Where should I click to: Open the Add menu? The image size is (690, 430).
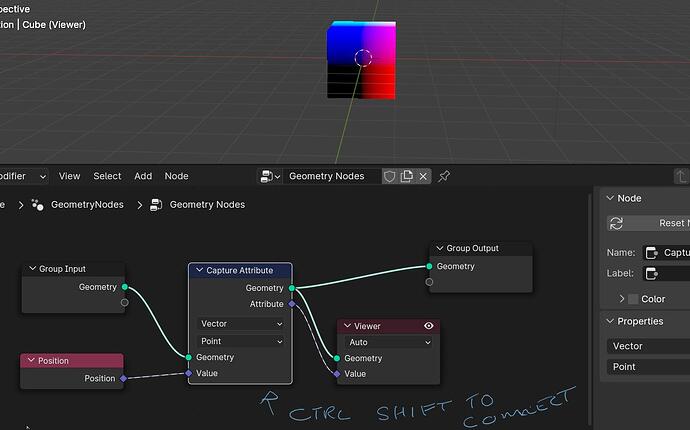143,176
